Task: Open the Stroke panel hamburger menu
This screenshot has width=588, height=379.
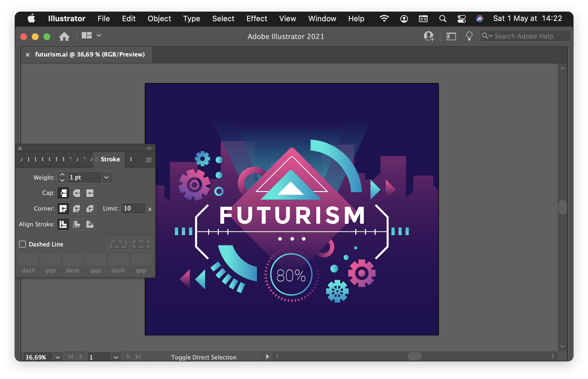Action: click(x=148, y=160)
